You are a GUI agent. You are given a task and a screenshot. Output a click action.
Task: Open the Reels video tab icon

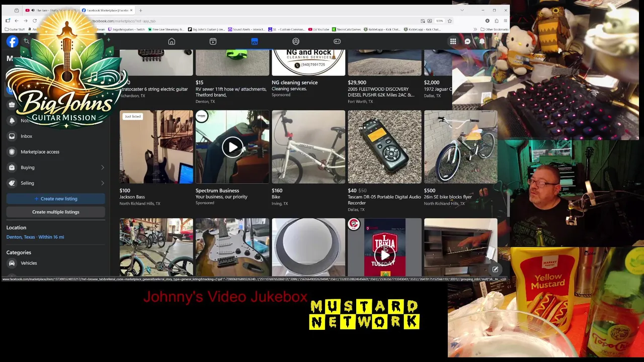(x=213, y=42)
